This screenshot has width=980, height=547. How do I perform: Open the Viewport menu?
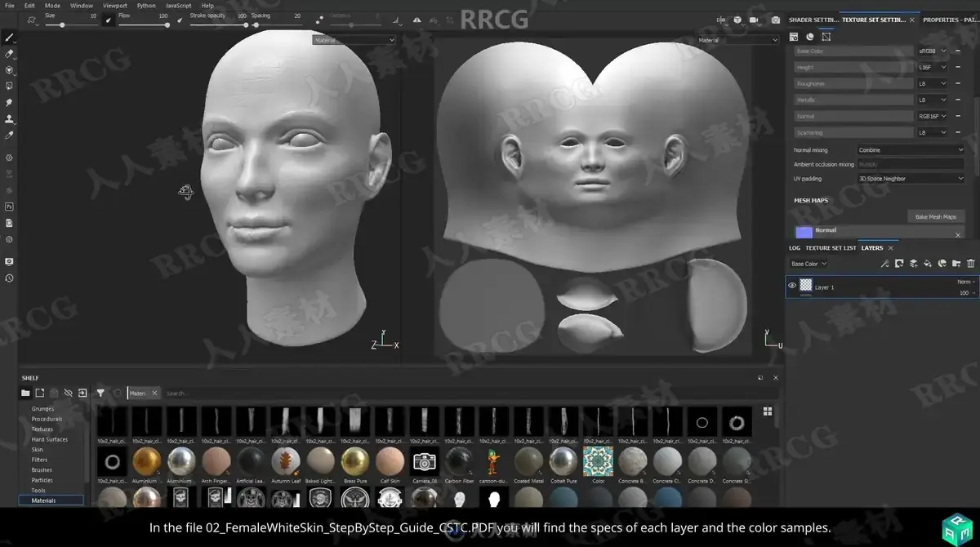(114, 5)
